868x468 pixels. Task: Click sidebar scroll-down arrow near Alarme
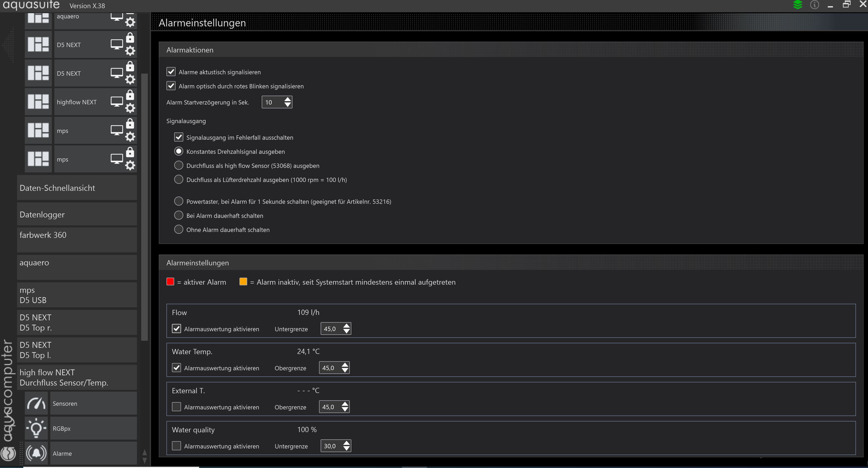pos(145,460)
